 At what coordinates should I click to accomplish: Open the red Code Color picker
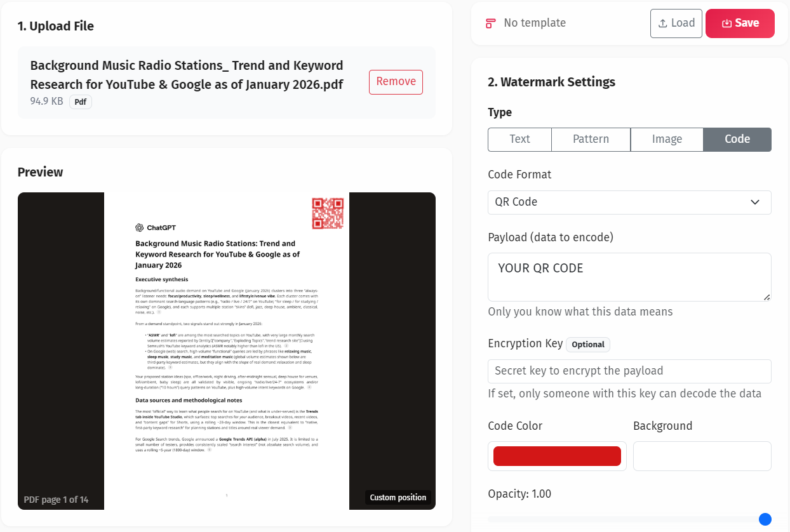[557, 456]
